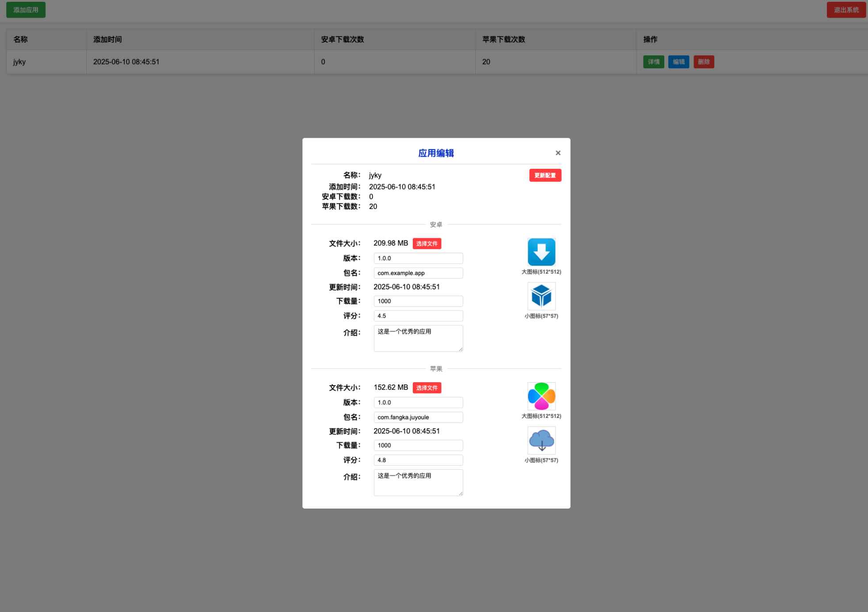Viewport: 868px width, 612px height.
Task: Click the Android introduction textarea
Action: [x=418, y=338]
